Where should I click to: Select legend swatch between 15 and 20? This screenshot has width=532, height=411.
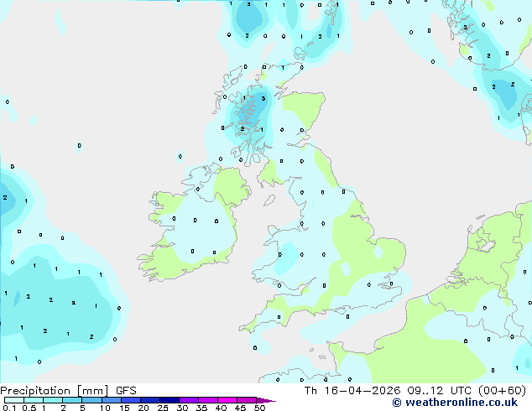pos(131,400)
